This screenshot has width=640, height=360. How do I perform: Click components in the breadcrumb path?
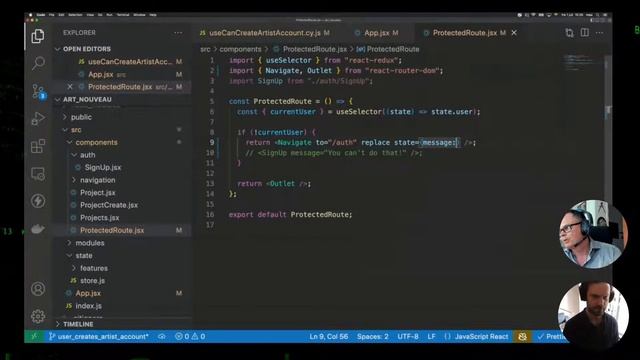[240, 49]
